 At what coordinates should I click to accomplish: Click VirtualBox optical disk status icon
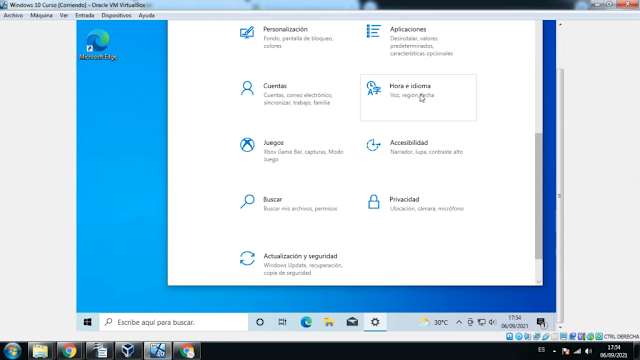click(x=518, y=336)
